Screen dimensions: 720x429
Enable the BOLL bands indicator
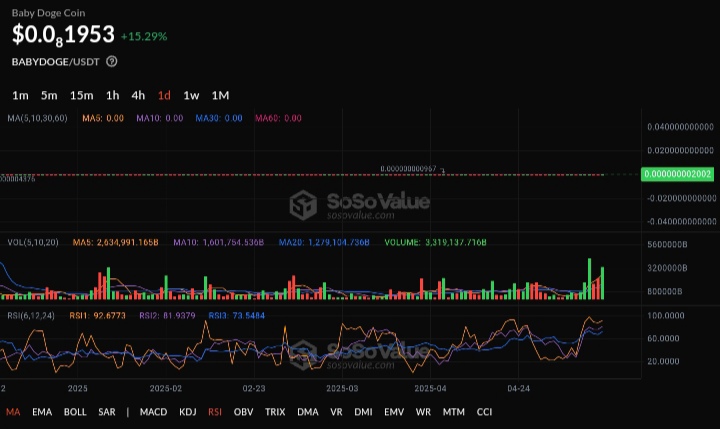[75, 411]
